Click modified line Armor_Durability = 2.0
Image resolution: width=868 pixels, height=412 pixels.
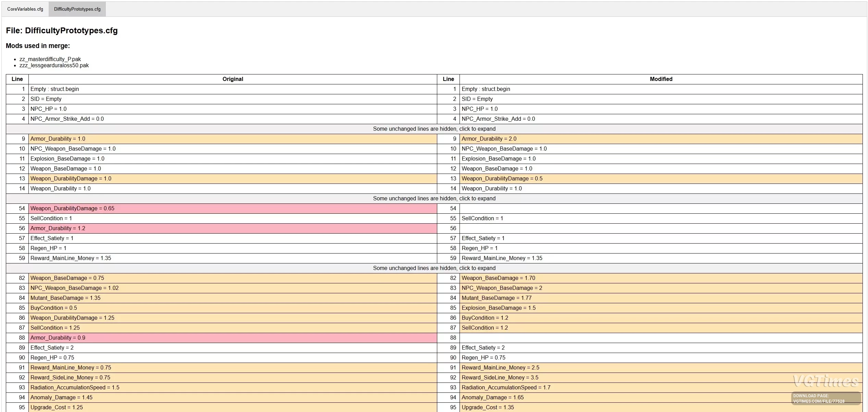click(x=489, y=139)
